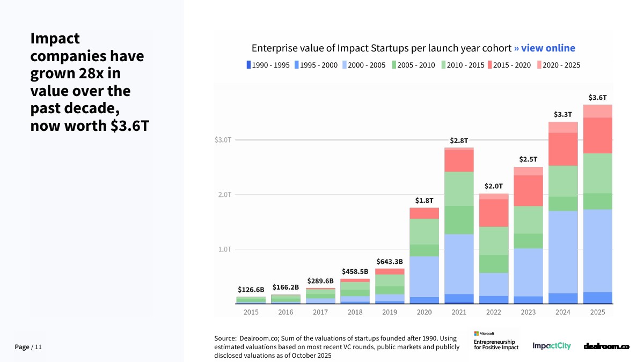Click the Page / 11 indicator
This screenshot has height=362, width=644.
[28, 347]
